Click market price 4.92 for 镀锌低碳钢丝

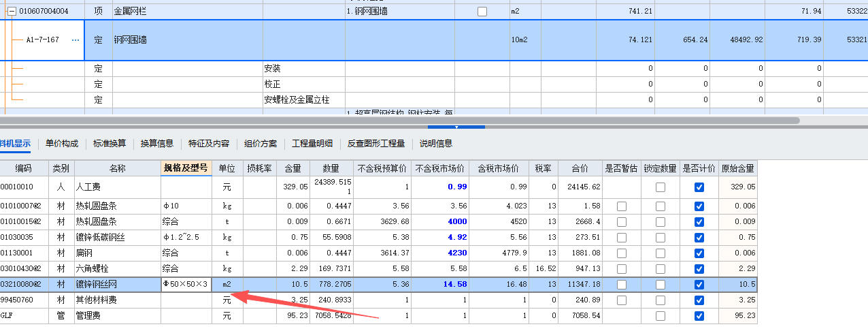[439, 238]
